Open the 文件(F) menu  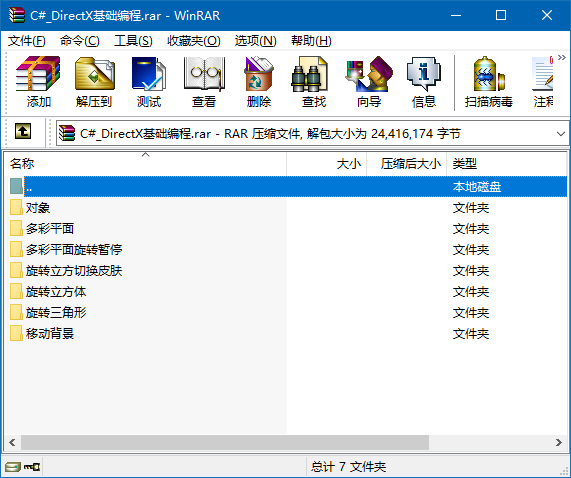(x=27, y=41)
